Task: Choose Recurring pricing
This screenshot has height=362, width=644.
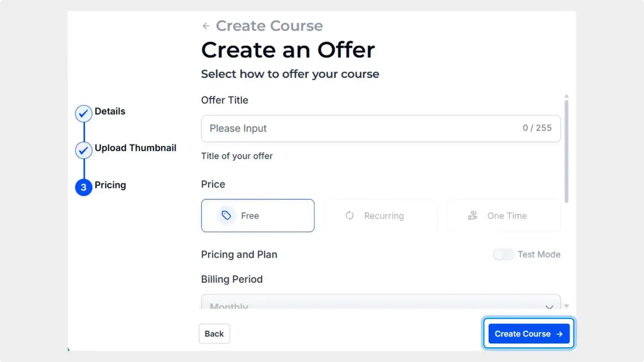Action: click(x=380, y=215)
